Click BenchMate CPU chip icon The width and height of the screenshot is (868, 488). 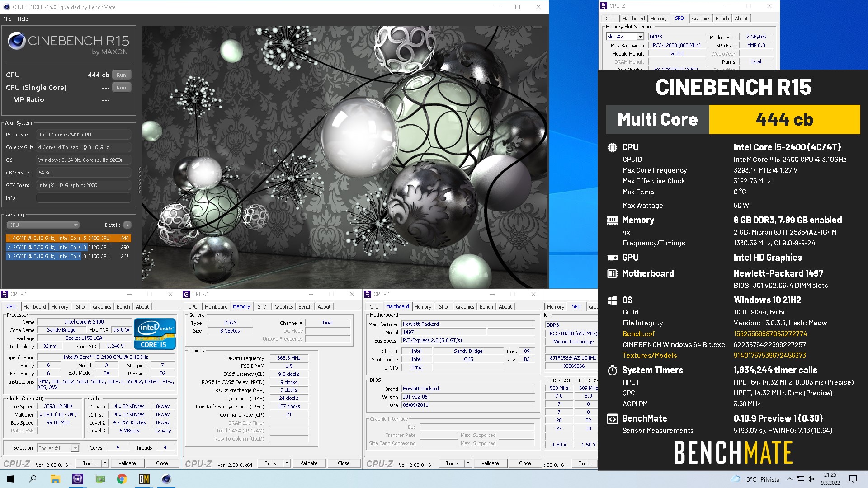click(x=612, y=147)
